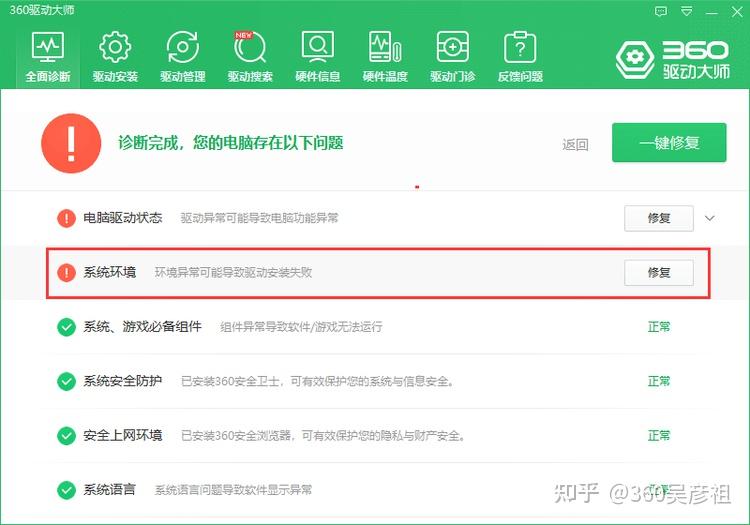Open the 反馈问题 clipboard icon
This screenshot has height=525, width=750.
point(520,47)
